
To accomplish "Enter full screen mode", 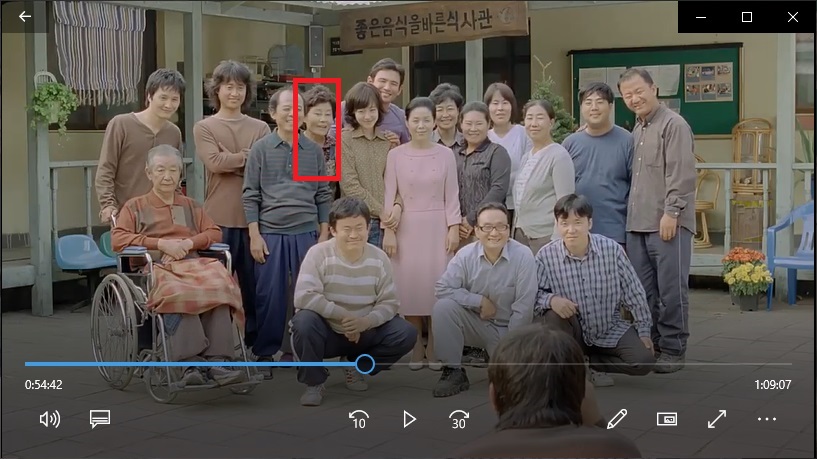I will (x=717, y=419).
